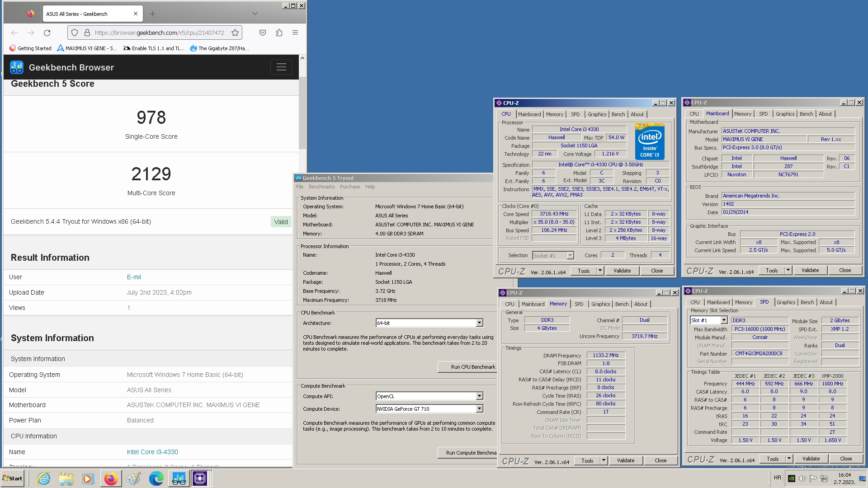This screenshot has width=868, height=488.
Task: Switch to Graphics tab in CPU-Z Memory window
Action: tap(600, 304)
